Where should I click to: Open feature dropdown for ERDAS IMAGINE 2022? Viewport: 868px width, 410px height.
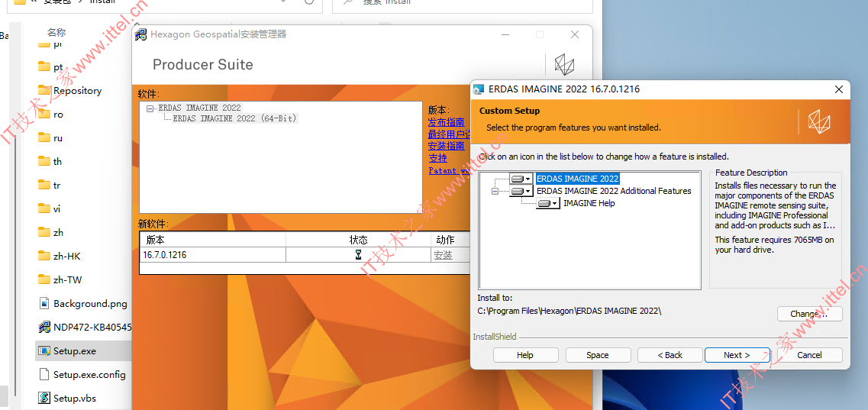tap(521, 179)
